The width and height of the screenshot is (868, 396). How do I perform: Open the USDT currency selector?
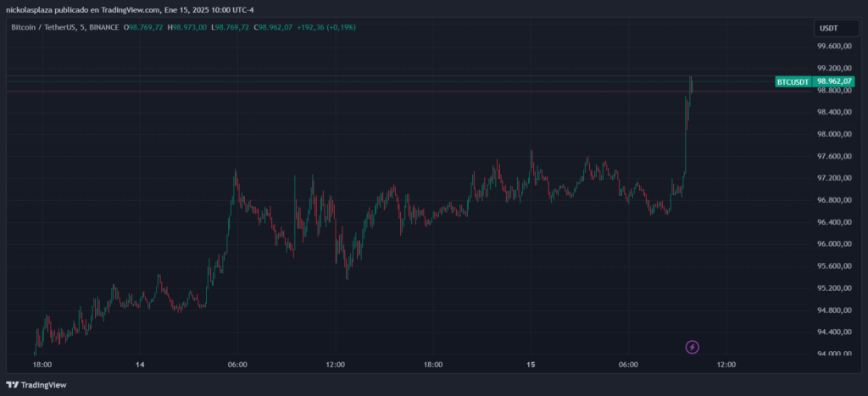836,28
